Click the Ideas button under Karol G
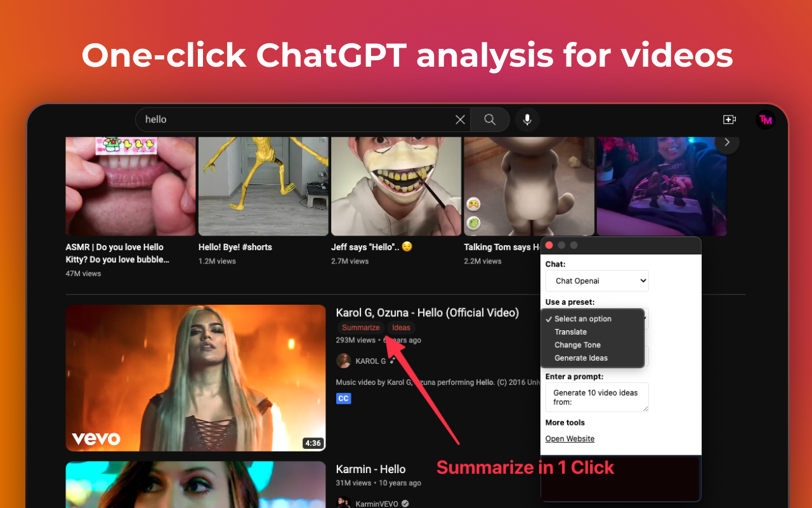The image size is (812, 508). point(401,328)
